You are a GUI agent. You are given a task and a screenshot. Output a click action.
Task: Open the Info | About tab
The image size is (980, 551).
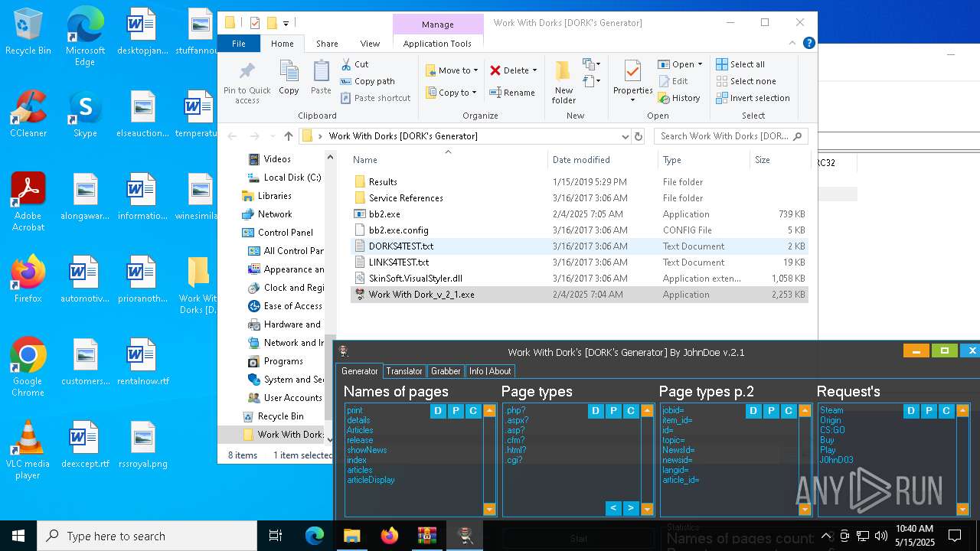490,371
